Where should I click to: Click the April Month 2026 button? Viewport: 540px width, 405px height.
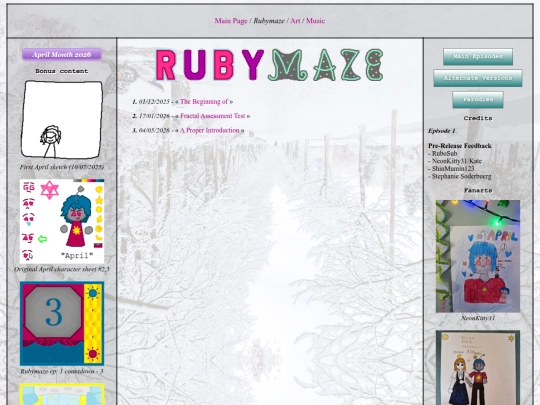(62, 54)
